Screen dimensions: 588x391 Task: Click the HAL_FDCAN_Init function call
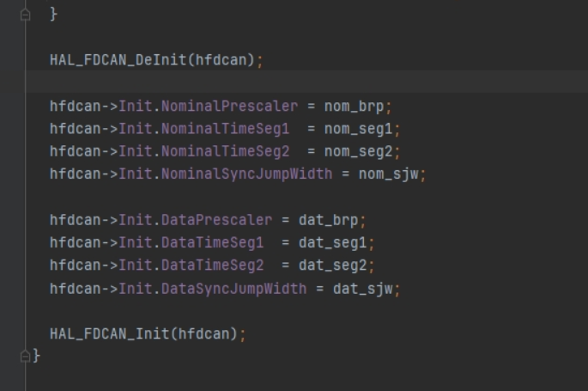coord(110,333)
